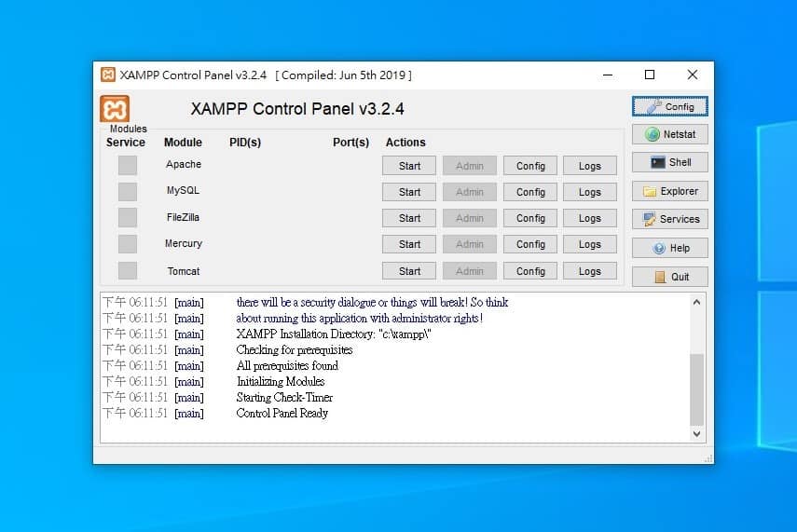Open the Help dialog
Image resolution: width=797 pixels, height=532 pixels.
[x=669, y=248]
